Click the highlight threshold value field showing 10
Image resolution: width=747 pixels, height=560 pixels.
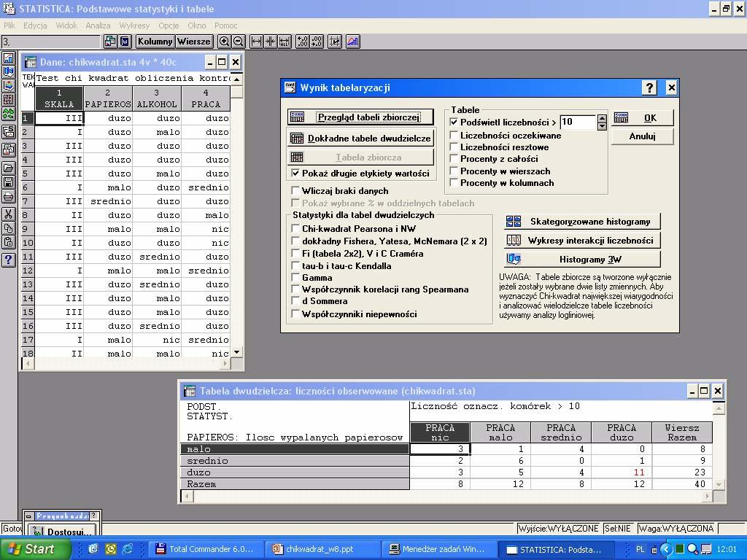[578, 122]
